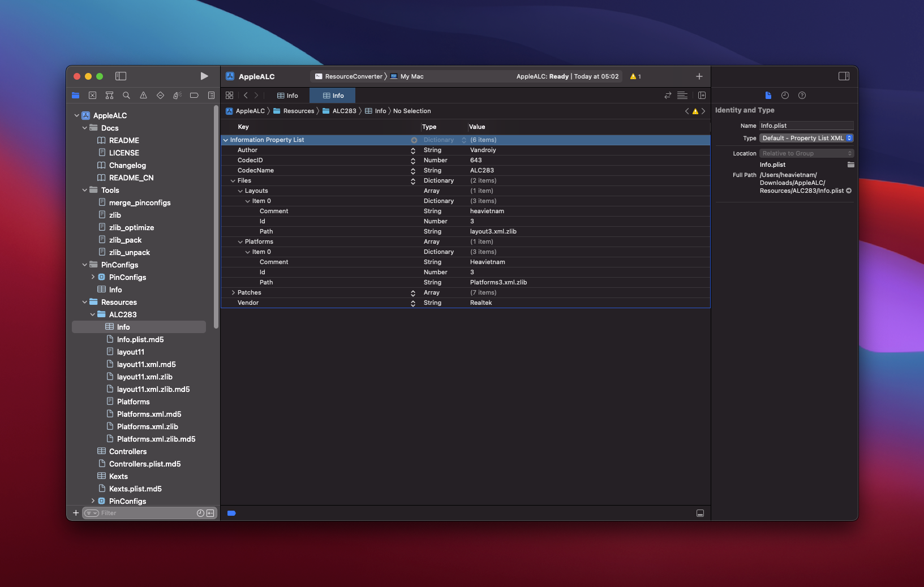924x587 pixels.
Task: Add new file with navigator plus
Action: click(76, 513)
